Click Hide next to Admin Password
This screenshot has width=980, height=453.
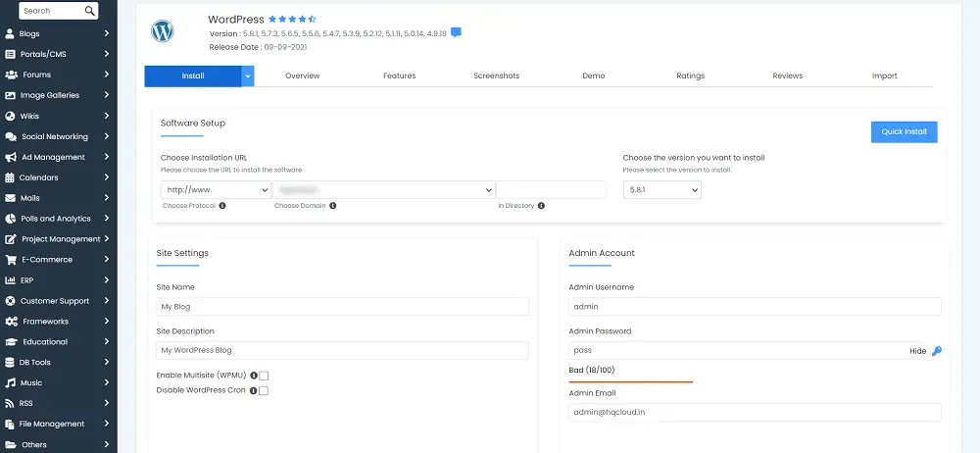pyautogui.click(x=917, y=352)
